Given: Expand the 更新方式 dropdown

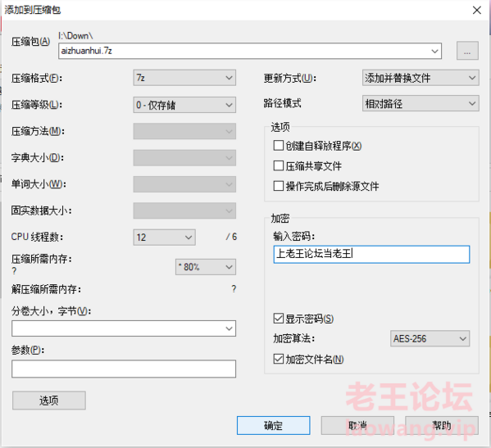Looking at the screenshot, I should [x=421, y=78].
